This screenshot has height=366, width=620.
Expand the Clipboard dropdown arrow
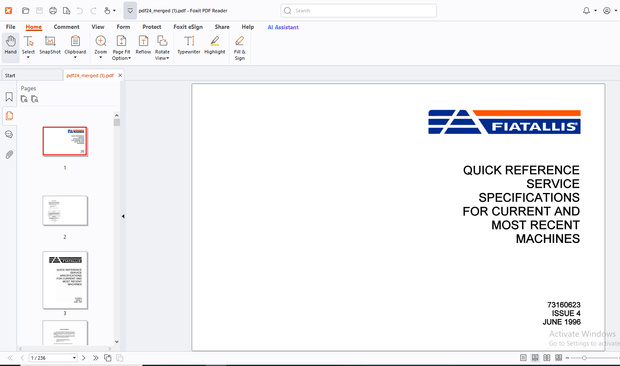75,57
